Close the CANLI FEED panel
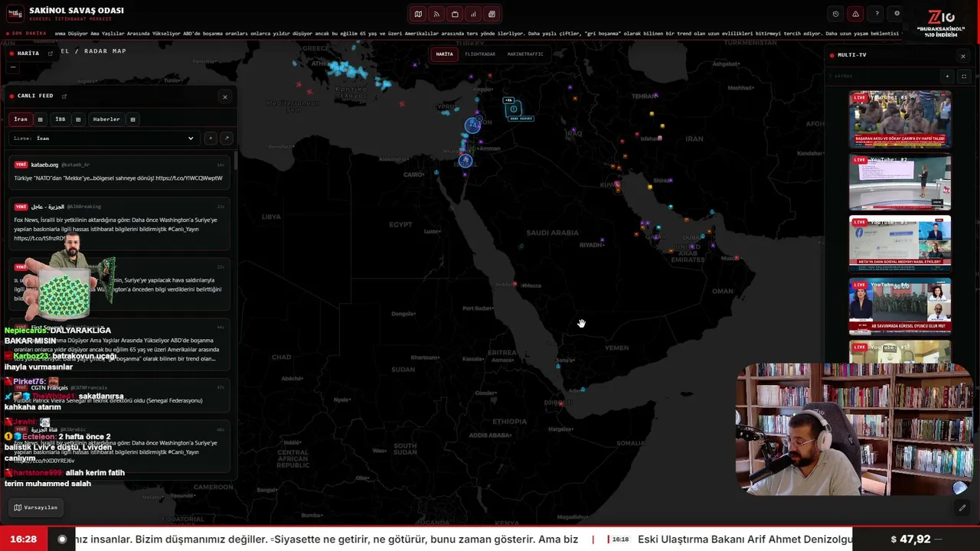Screen dimensions: 980x551 pyautogui.click(x=224, y=96)
